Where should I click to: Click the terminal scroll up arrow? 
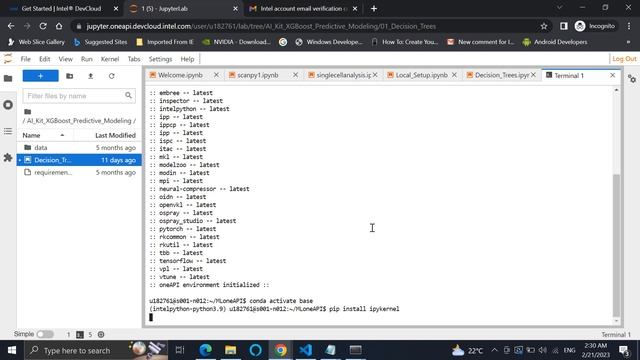[x=616, y=90]
